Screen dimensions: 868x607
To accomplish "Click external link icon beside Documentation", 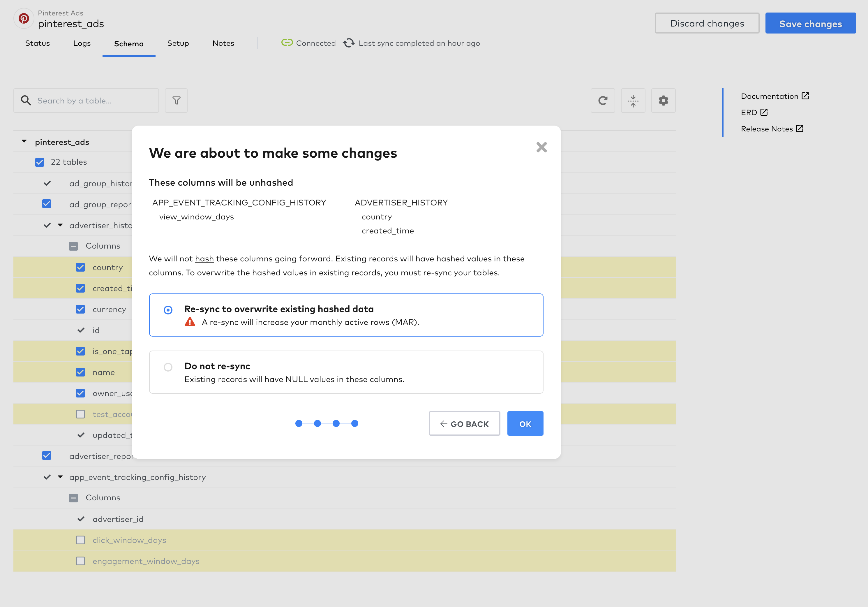I will 805,96.
